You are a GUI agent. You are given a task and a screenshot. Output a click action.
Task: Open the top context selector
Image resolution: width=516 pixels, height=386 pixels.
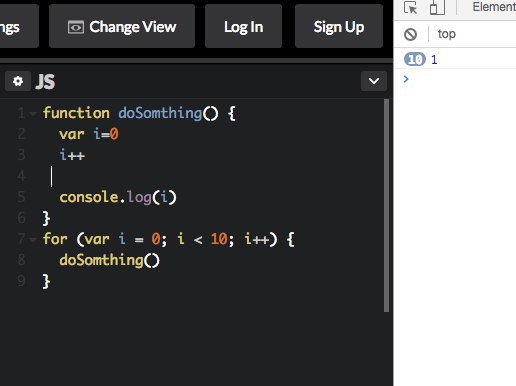(x=447, y=34)
